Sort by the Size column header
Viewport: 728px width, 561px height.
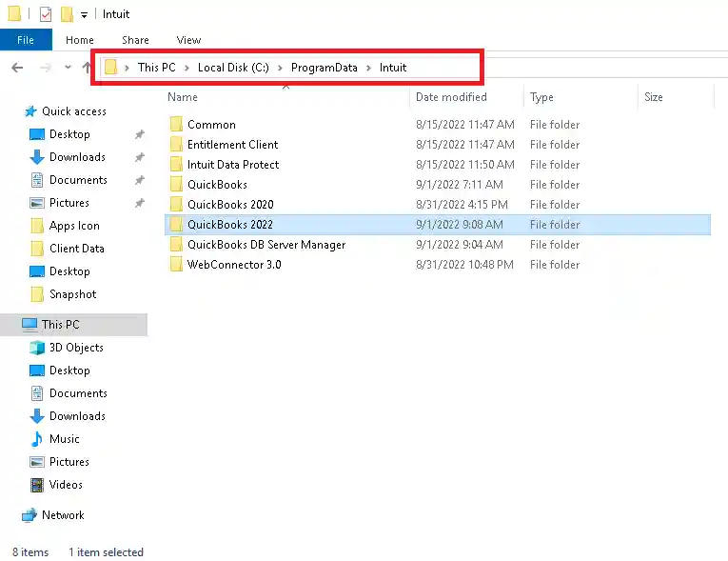pyautogui.click(x=653, y=97)
